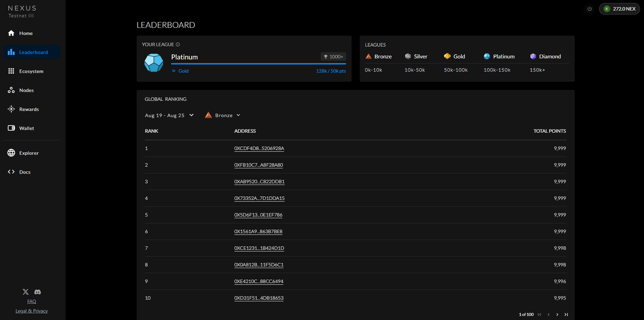
Task: Open the Discord icon in sidebar footer
Action: [38, 292]
